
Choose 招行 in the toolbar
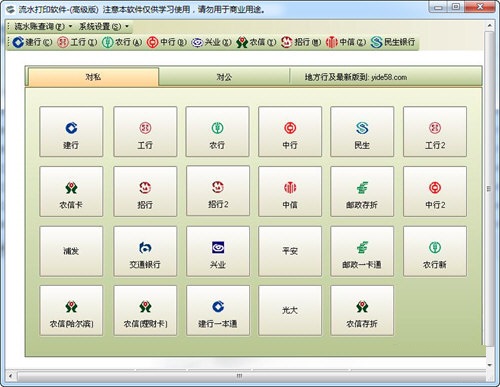301,42
